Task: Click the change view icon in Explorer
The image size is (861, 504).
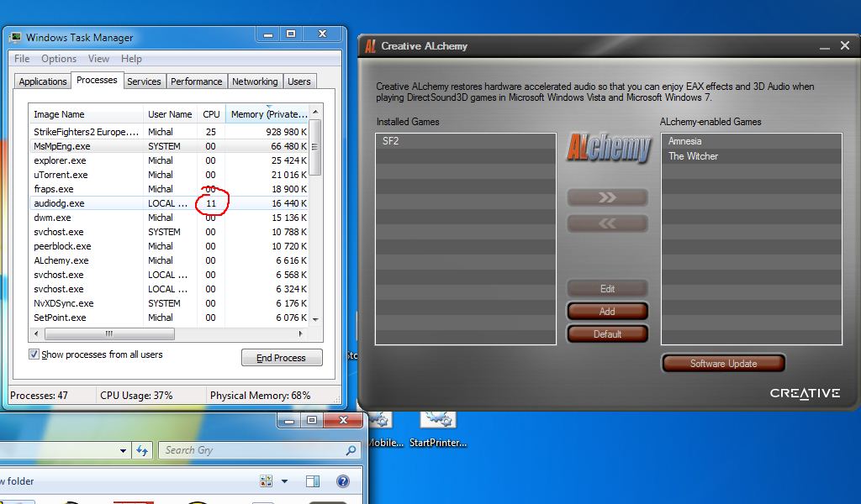Action: pyautogui.click(x=267, y=481)
